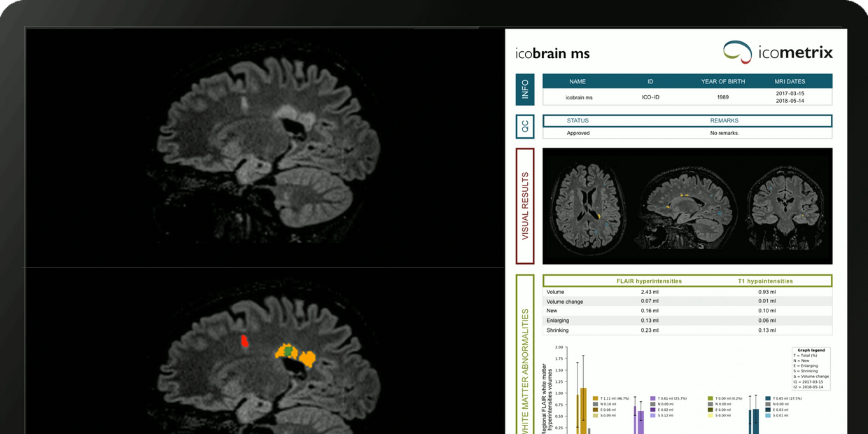Click the FLAIR hyperintensities column header
Image resolution: width=868 pixels, height=434 pixels.
(x=648, y=281)
